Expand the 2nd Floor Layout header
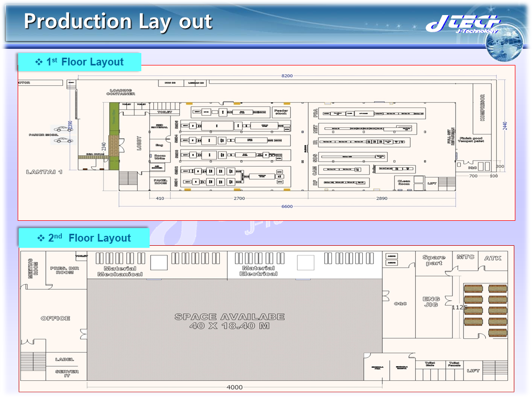This screenshot has width=532, height=399. coord(83,237)
